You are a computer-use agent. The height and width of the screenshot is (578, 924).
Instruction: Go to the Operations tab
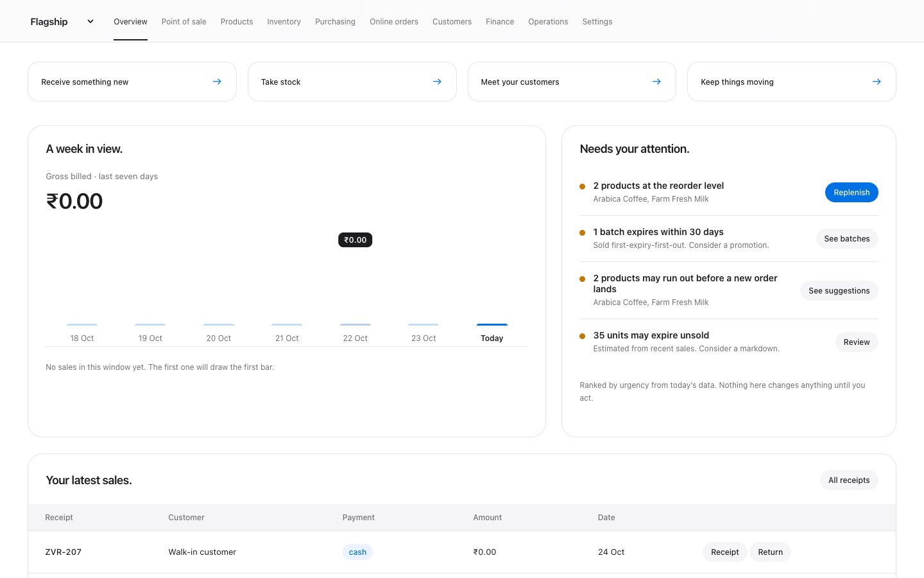point(548,22)
